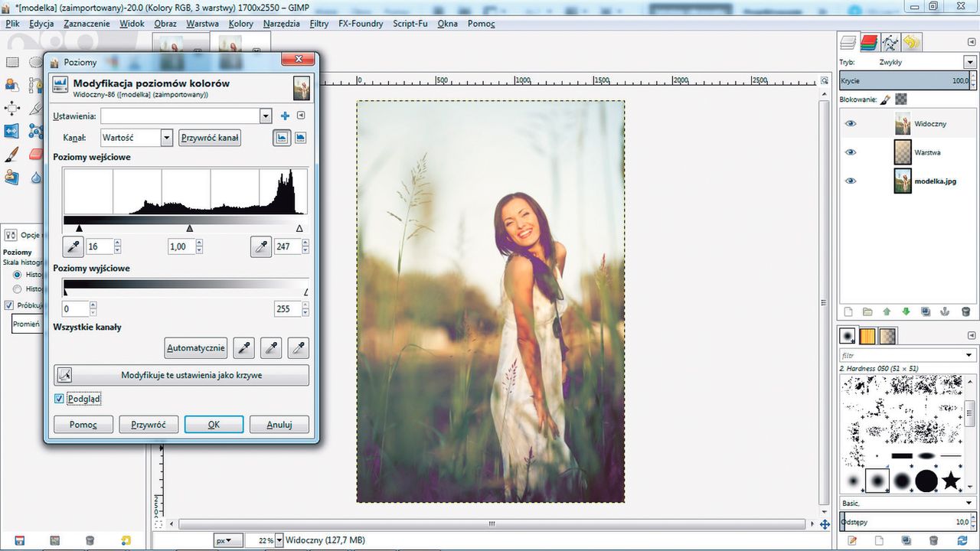Open the layer Tryb mode dropdown
This screenshot has width=980, height=551.
[x=969, y=62]
